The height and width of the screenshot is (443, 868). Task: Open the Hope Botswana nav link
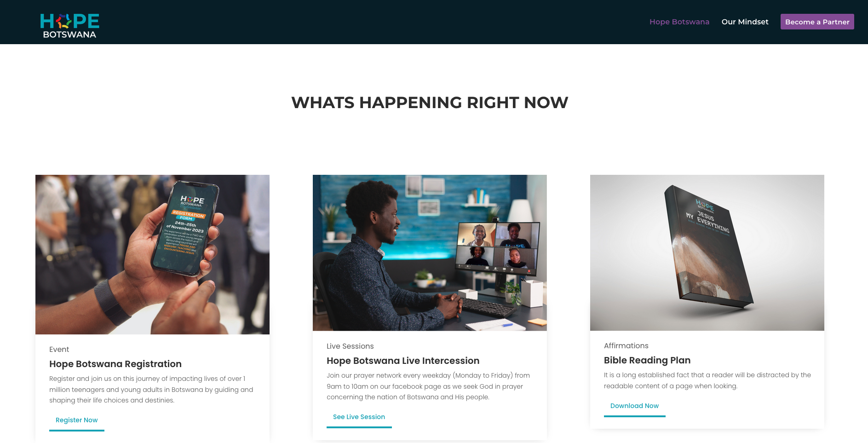click(679, 22)
